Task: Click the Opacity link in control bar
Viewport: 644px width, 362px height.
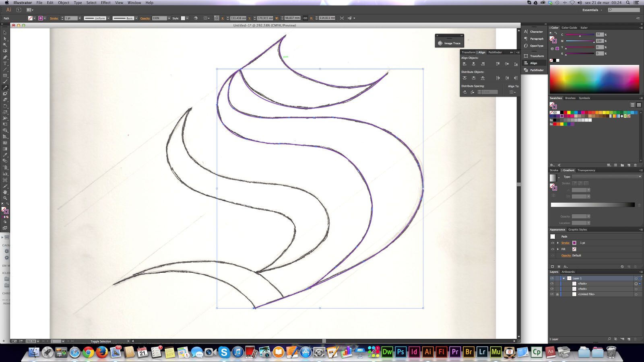Action: (x=145, y=19)
